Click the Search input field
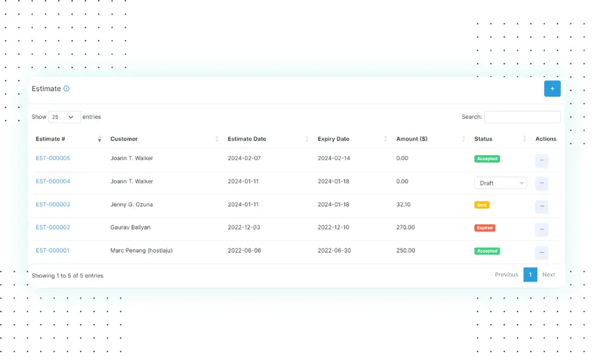593x364 pixels. pyautogui.click(x=522, y=117)
